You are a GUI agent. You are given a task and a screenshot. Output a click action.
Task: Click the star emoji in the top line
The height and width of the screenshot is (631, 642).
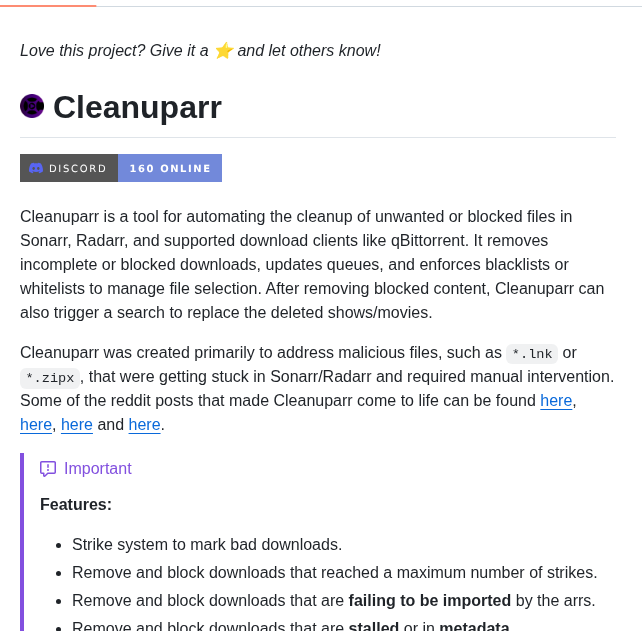[223, 51]
